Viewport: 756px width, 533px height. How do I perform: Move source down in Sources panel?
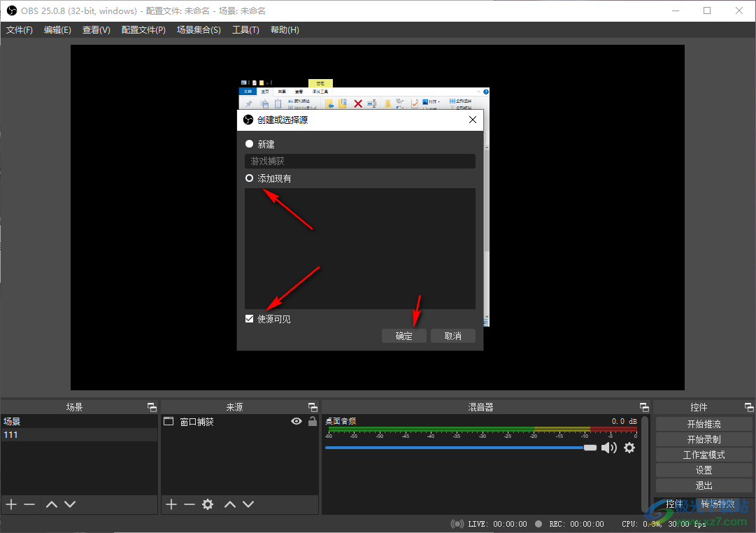pyautogui.click(x=248, y=504)
